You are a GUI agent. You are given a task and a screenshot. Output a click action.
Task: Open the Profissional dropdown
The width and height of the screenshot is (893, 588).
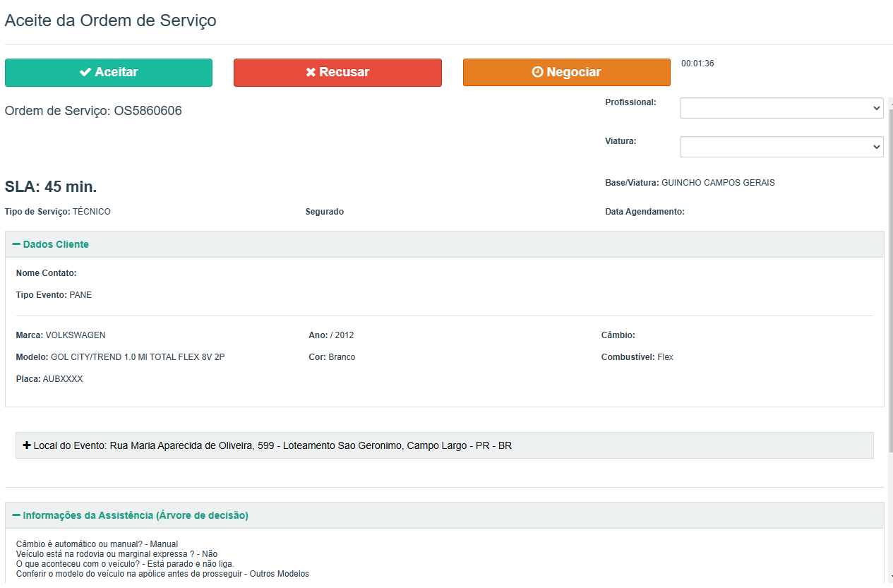[781, 108]
